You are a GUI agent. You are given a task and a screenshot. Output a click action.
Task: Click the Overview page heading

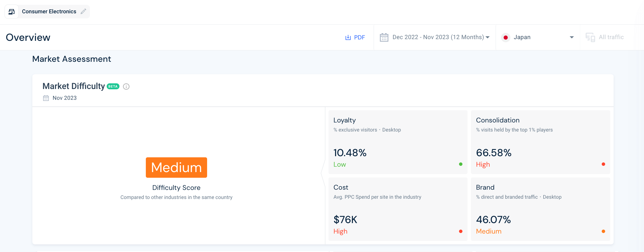pos(28,37)
